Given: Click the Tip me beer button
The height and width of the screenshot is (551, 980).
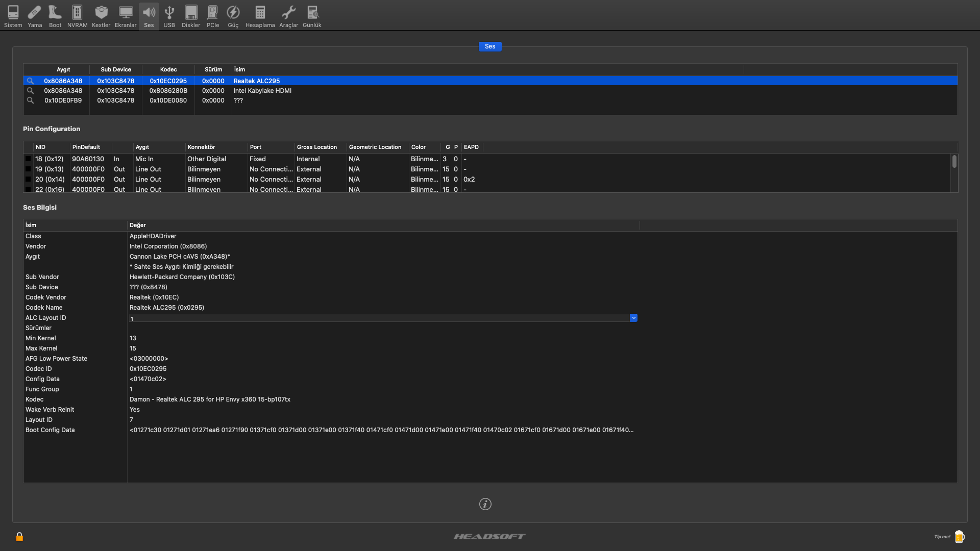Looking at the screenshot, I should (959, 536).
